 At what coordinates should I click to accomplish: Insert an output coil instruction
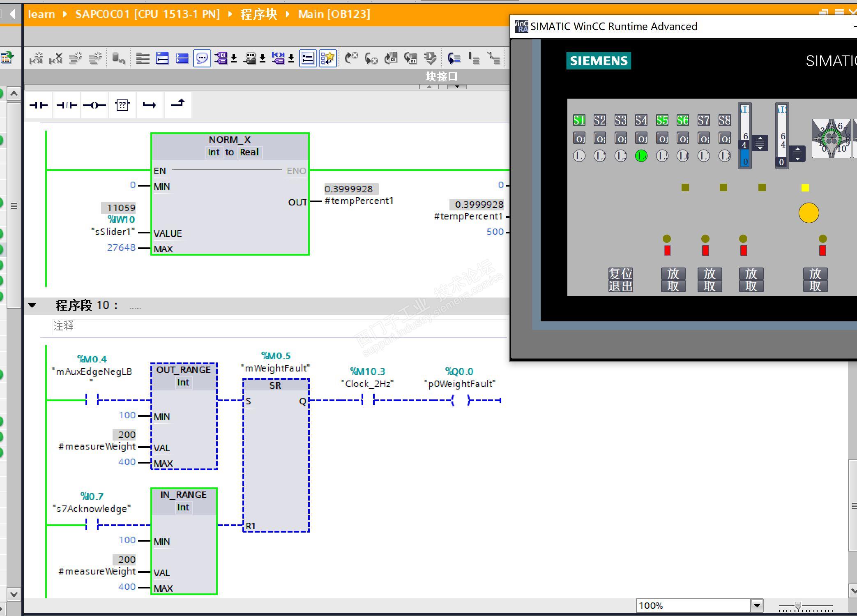pyautogui.click(x=94, y=105)
